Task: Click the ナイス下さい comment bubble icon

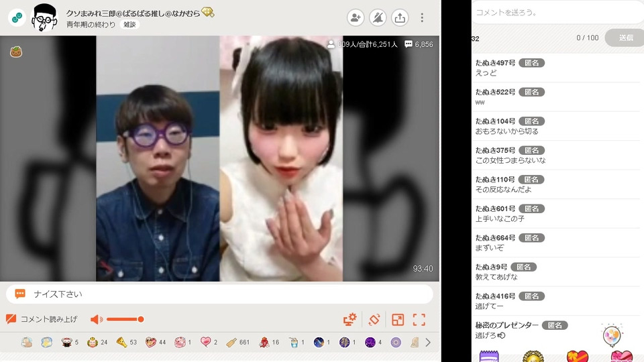Action: coord(20,294)
